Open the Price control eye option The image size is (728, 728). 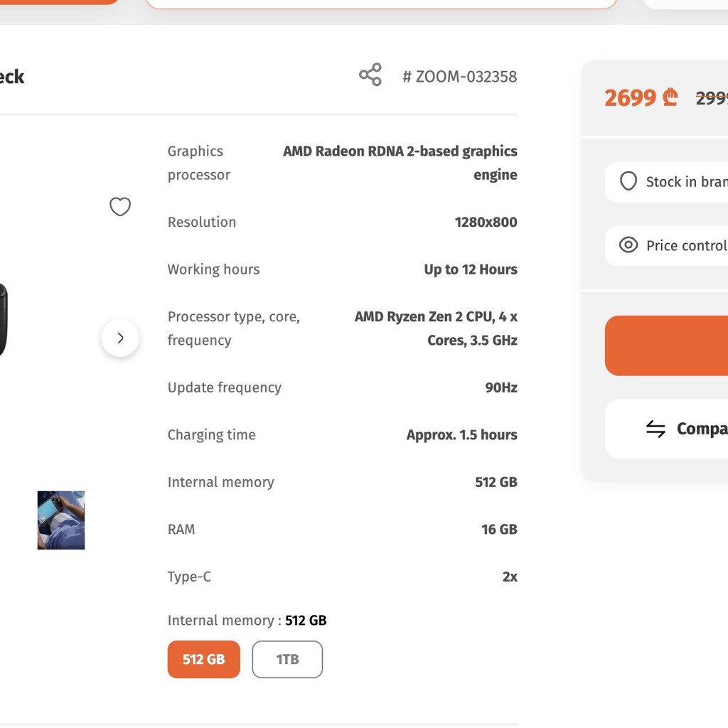point(666,245)
